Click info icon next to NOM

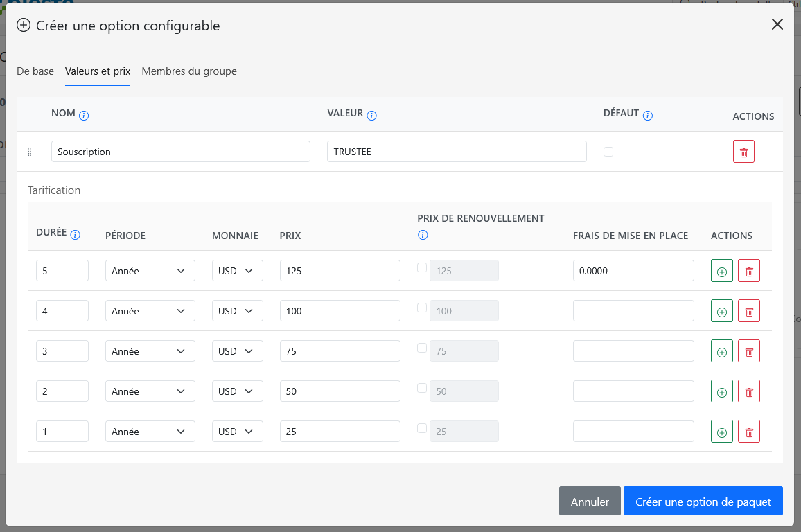tap(84, 116)
